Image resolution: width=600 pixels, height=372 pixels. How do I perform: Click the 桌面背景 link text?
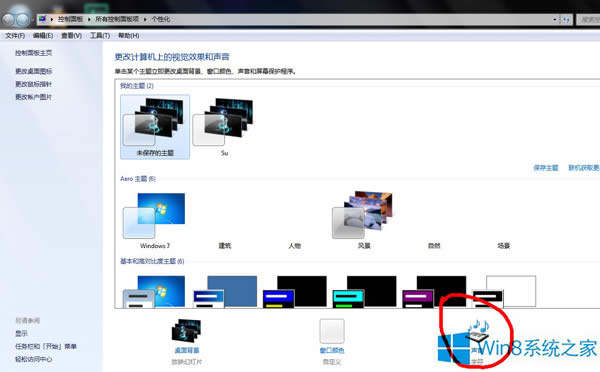tap(187, 350)
